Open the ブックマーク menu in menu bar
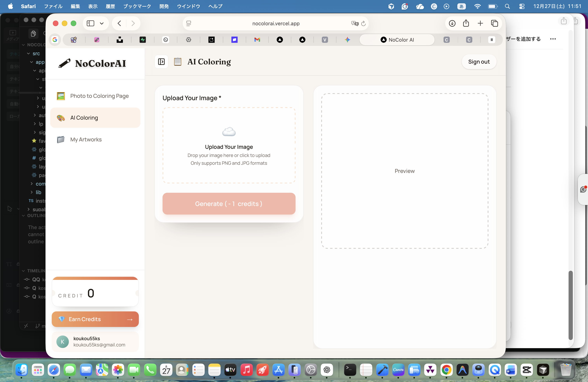Image resolution: width=588 pixels, height=382 pixels. 137,6
